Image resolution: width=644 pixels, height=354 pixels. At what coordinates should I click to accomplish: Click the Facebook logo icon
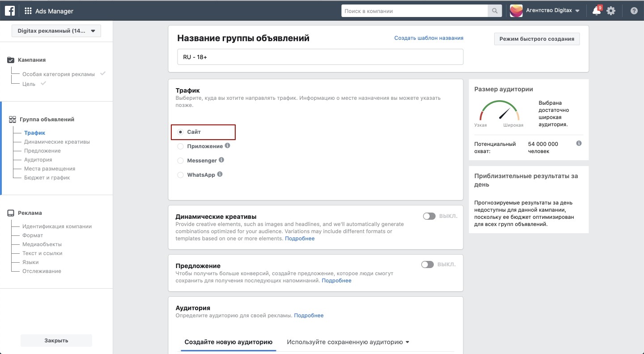[x=10, y=11]
